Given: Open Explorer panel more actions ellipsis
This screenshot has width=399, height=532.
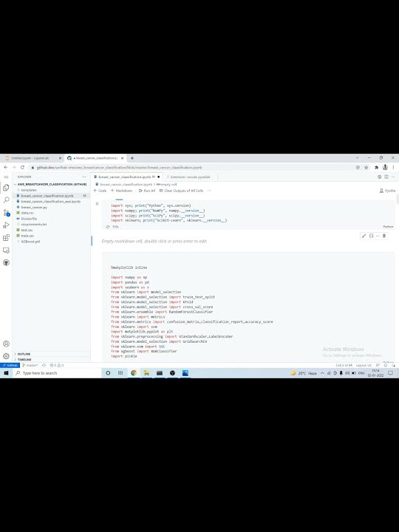Looking at the screenshot, I should click(x=83, y=177).
